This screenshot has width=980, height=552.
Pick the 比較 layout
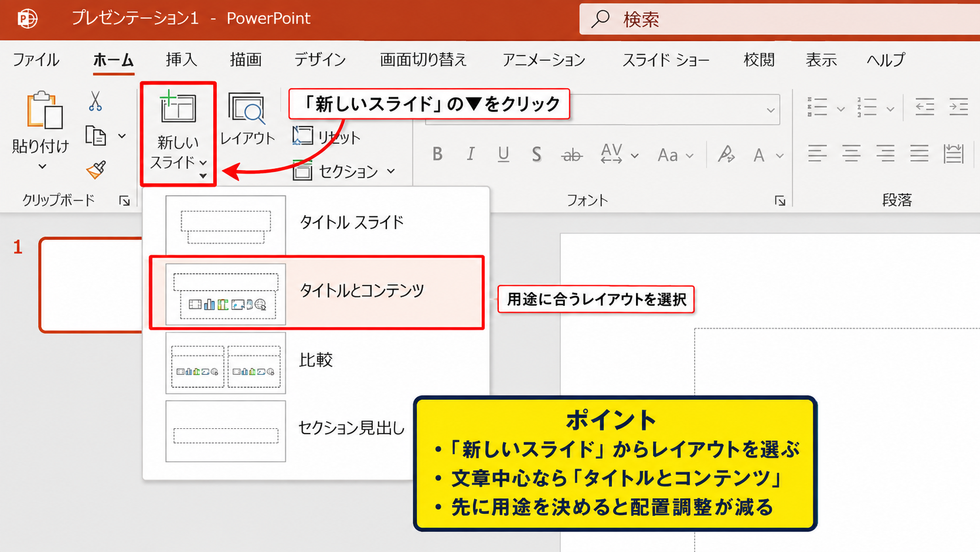pyautogui.click(x=317, y=362)
